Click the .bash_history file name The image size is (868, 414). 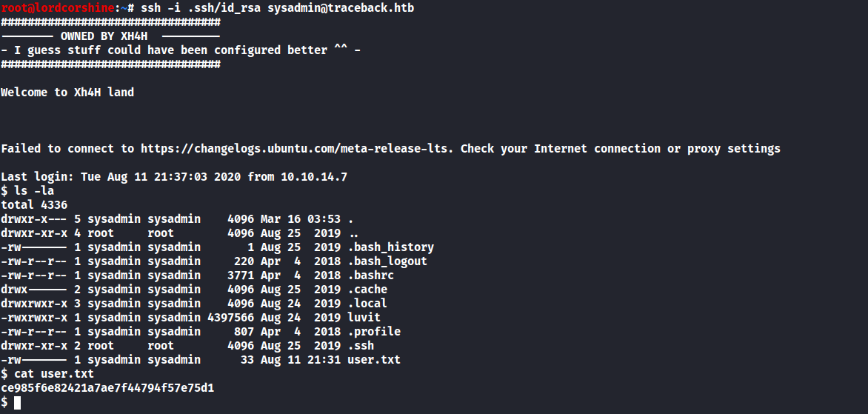click(x=390, y=247)
